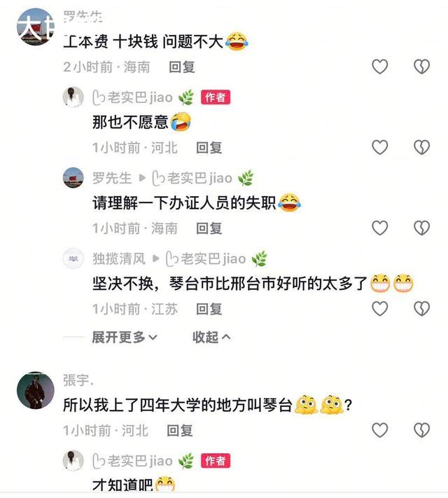Like 独揽清风's 坚决不换 reply
The image size is (448, 498).
(x=379, y=309)
